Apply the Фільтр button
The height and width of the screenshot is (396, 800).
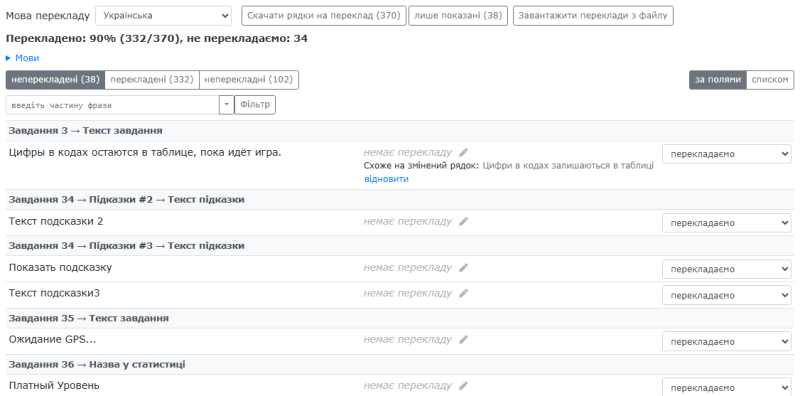[x=255, y=105]
